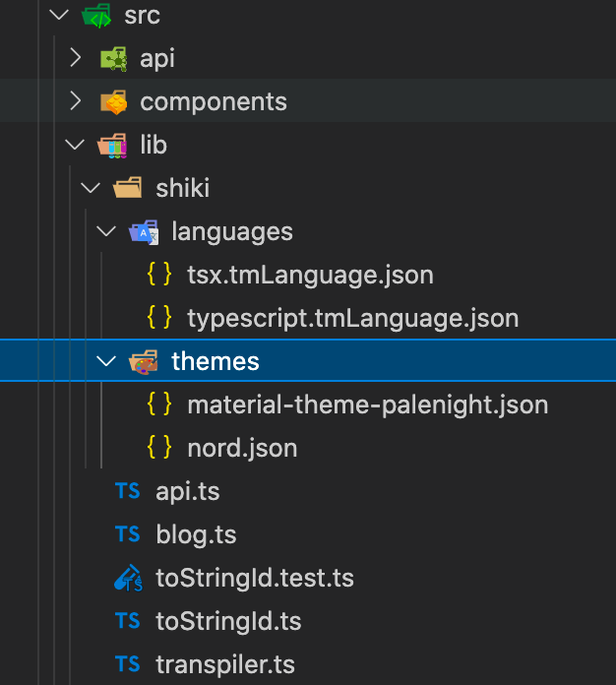Collapse the themes folder chevron
Image resolution: width=616 pixels, height=685 pixels.
107,362
